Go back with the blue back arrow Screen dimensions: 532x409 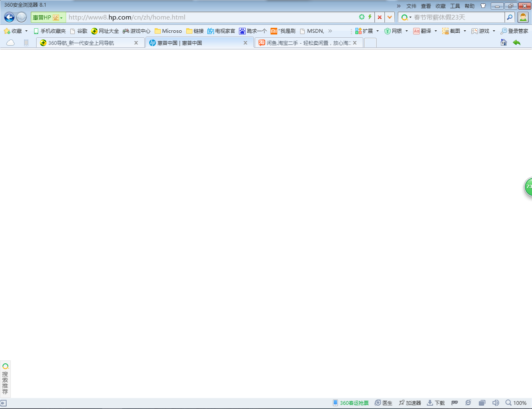click(9, 17)
